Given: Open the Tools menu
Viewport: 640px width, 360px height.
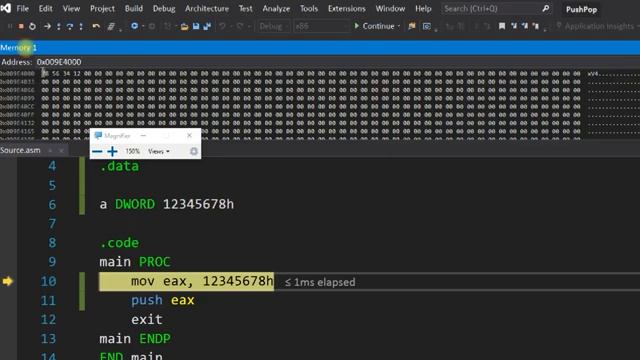Looking at the screenshot, I should click(309, 9).
